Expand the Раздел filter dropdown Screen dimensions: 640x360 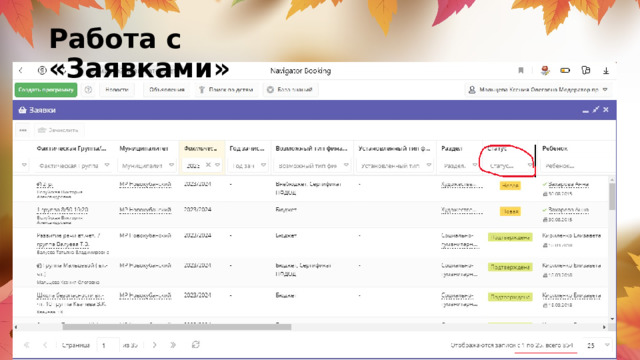point(475,165)
